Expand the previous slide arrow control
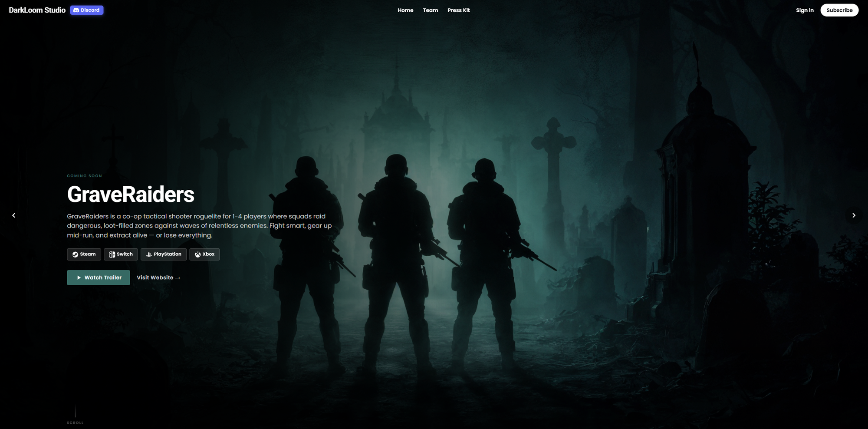The height and width of the screenshot is (429, 868). point(14,215)
